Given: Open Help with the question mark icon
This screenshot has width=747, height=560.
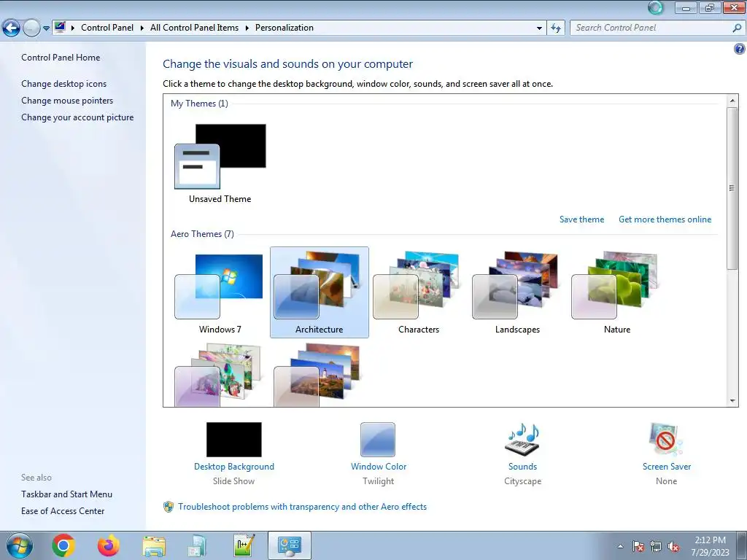Looking at the screenshot, I should pyautogui.click(x=740, y=49).
